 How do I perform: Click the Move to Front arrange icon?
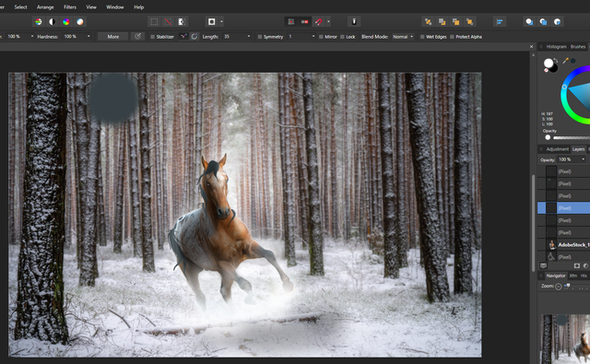[x=469, y=22]
